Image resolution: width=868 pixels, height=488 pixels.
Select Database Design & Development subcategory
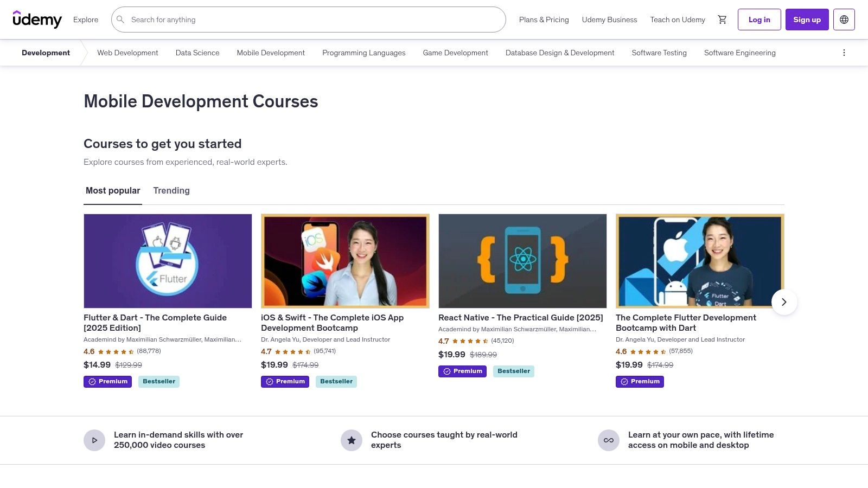coord(560,53)
